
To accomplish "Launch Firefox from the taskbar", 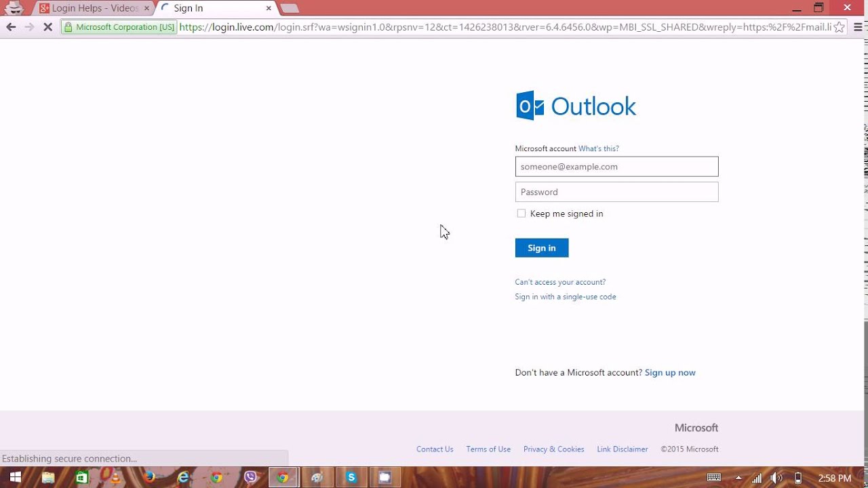I will click(x=149, y=477).
